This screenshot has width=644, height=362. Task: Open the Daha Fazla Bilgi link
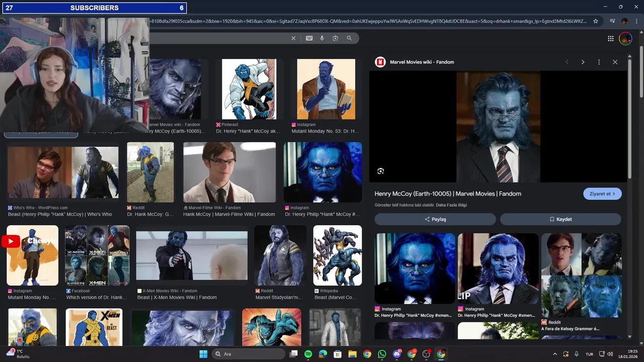point(451,205)
